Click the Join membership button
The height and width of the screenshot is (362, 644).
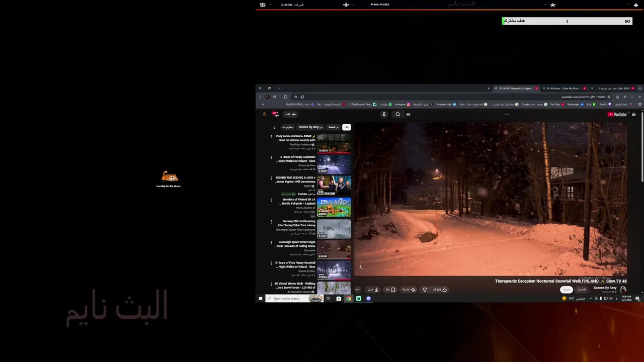tap(582, 290)
